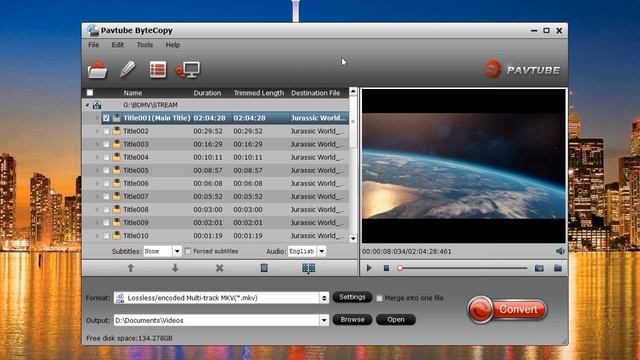
Task: Expand the Title007 row arrow
Action: [x=97, y=196]
